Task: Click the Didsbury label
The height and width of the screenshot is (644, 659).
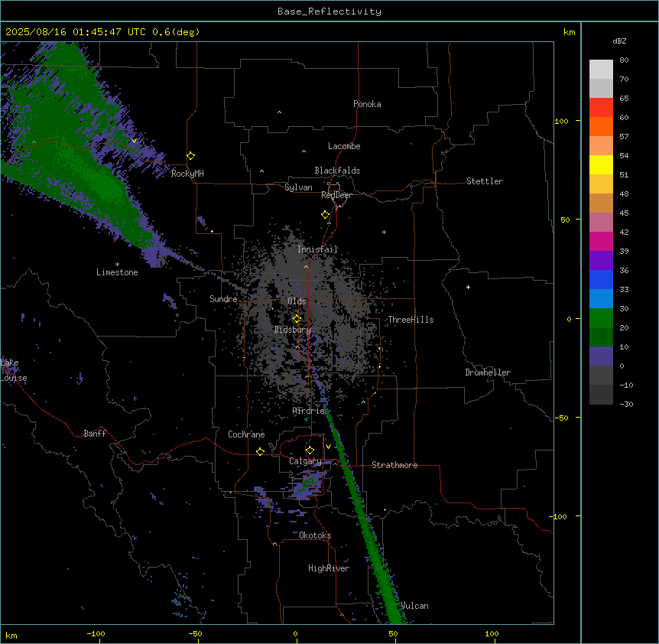Action: pos(293,330)
